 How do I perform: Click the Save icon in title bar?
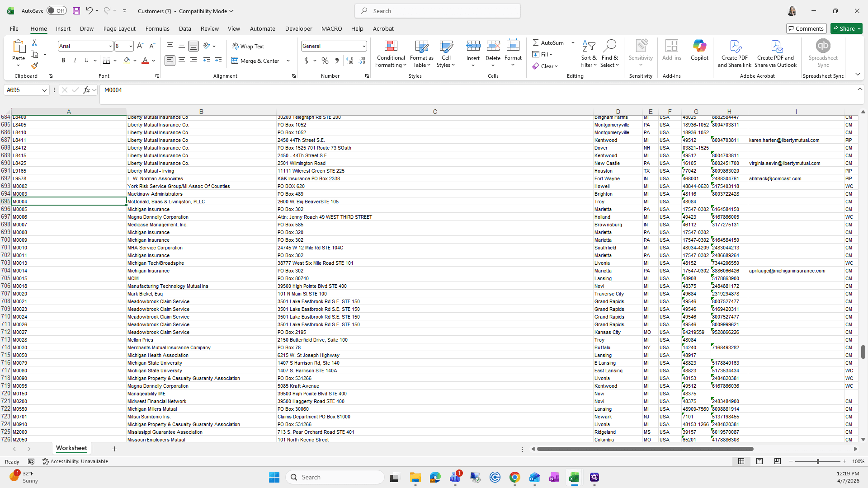pyautogui.click(x=76, y=11)
